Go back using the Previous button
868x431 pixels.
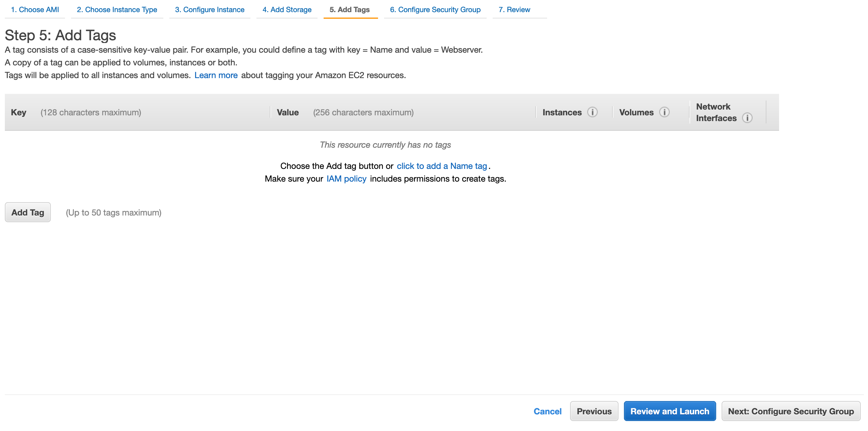(x=594, y=411)
